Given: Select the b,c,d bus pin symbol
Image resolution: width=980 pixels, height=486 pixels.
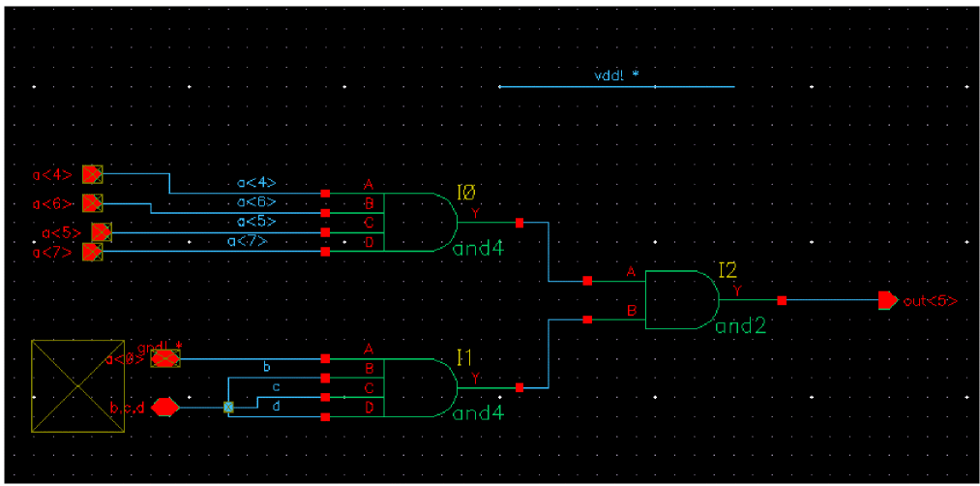Looking at the screenshot, I should pyautogui.click(x=165, y=408).
